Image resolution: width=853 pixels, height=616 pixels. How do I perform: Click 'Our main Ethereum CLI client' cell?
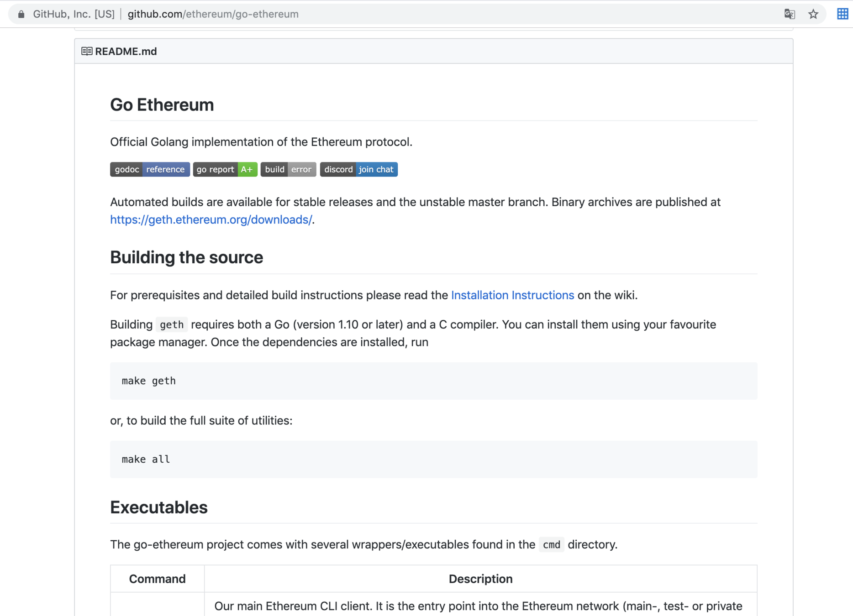coord(480,604)
